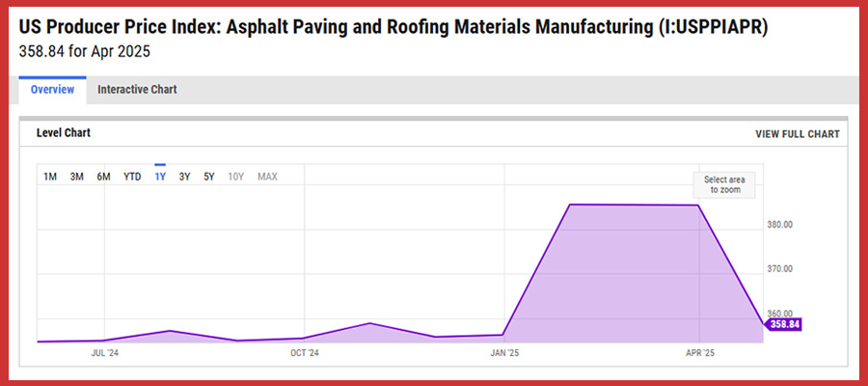
Task: Select the 6M range option
Action: click(x=103, y=177)
